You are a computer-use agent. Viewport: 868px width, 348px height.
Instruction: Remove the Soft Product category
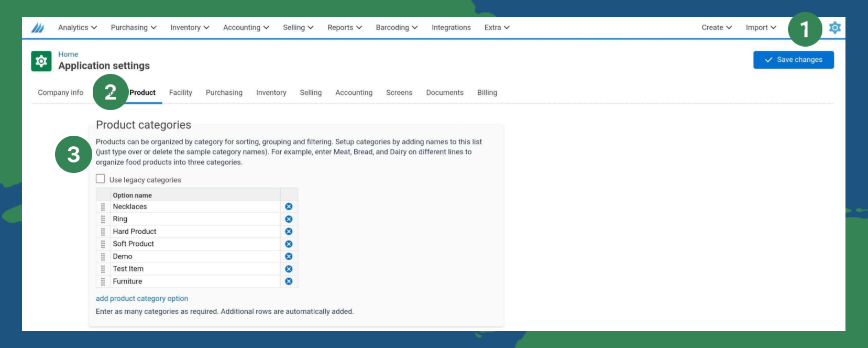coord(289,244)
